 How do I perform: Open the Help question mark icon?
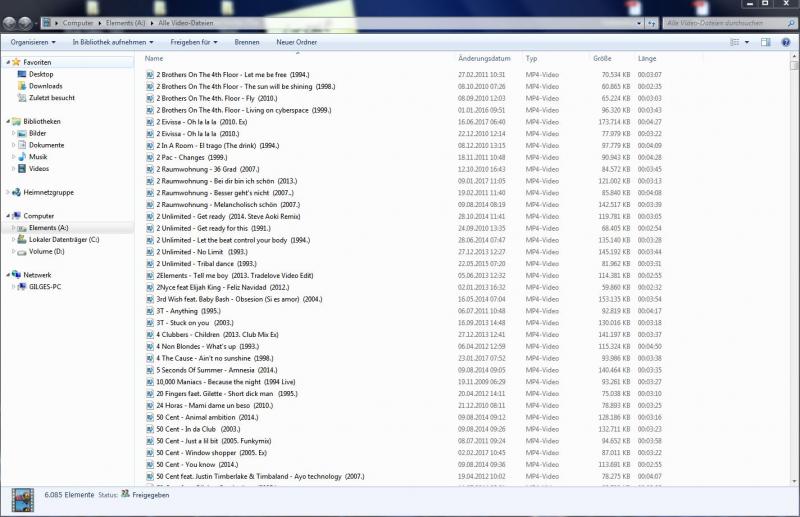point(786,42)
